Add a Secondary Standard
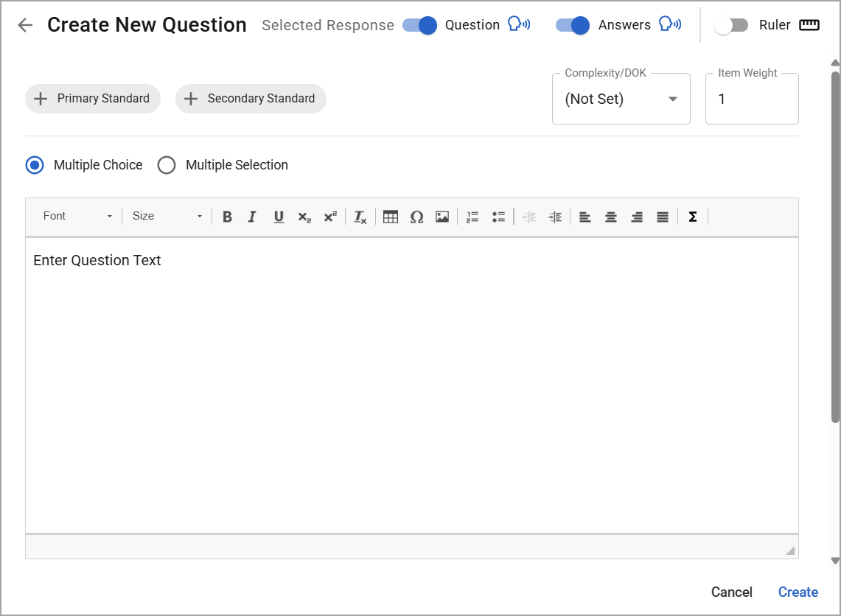The width and height of the screenshot is (841, 616). pyautogui.click(x=251, y=99)
